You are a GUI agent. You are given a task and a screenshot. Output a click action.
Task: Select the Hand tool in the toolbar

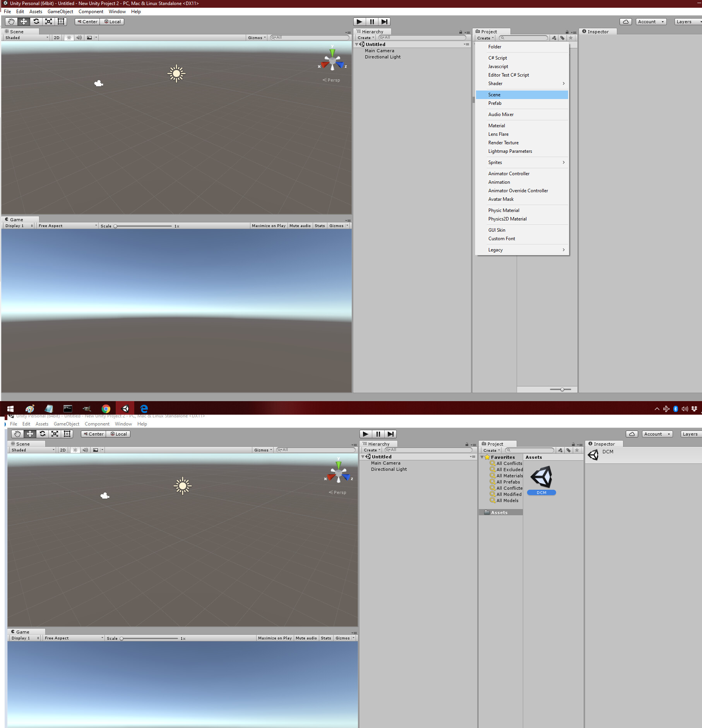click(x=11, y=22)
